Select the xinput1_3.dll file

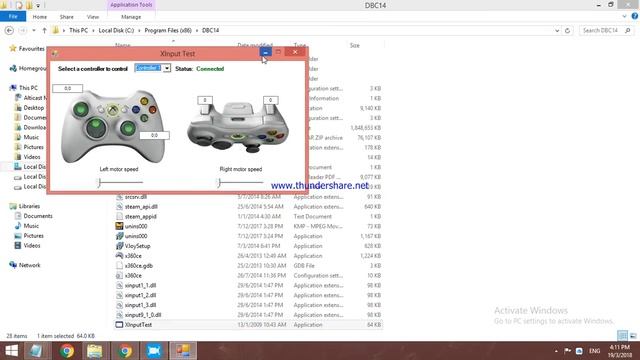point(140,305)
